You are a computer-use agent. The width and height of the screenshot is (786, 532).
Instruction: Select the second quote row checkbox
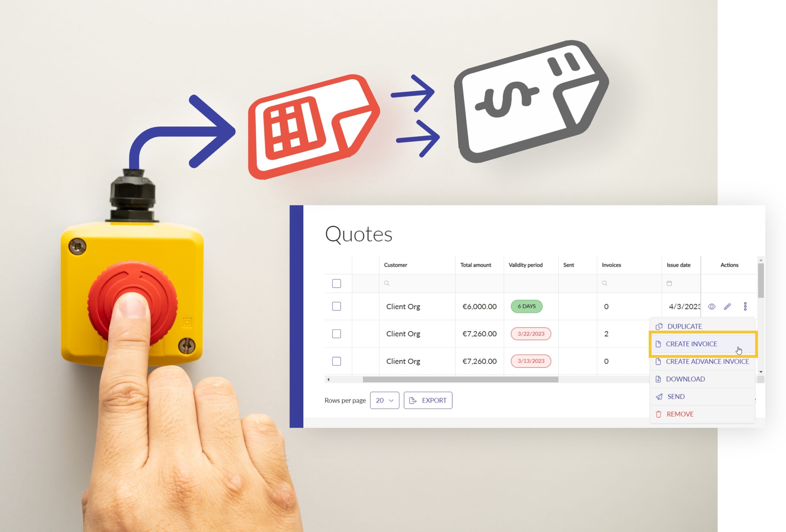pos(336,334)
